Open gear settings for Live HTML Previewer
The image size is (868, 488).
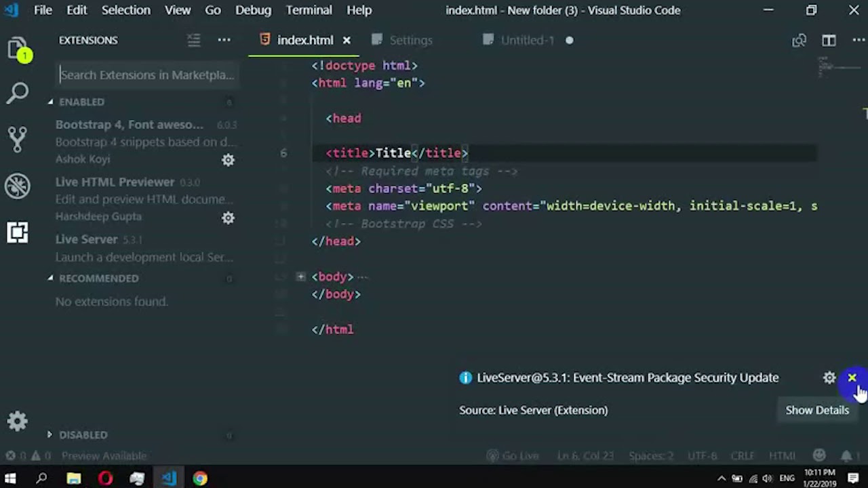point(229,218)
